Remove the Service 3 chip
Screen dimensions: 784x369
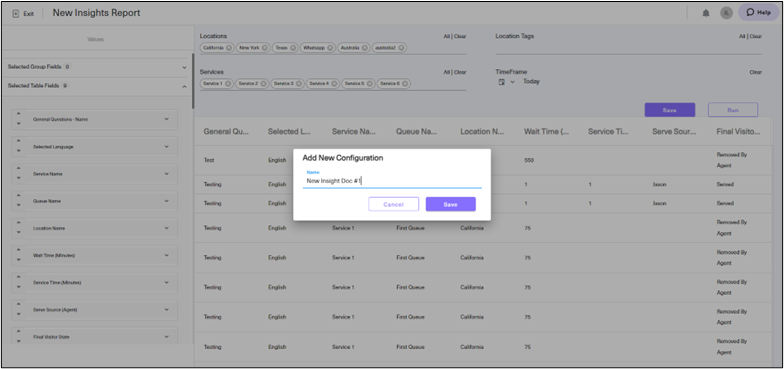[299, 84]
